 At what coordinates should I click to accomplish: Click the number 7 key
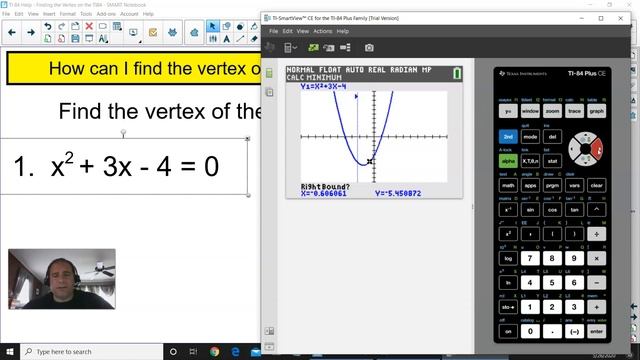point(530,258)
